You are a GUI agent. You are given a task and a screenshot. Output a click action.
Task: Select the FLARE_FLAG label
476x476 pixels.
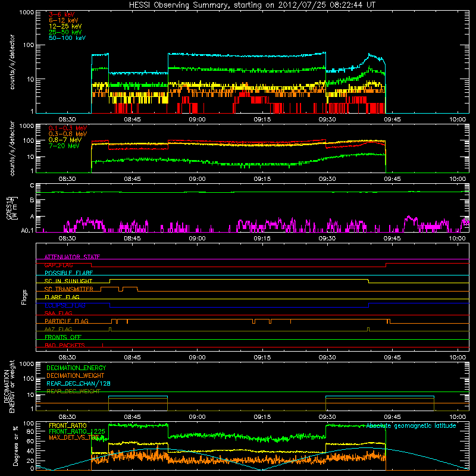click(x=62, y=297)
